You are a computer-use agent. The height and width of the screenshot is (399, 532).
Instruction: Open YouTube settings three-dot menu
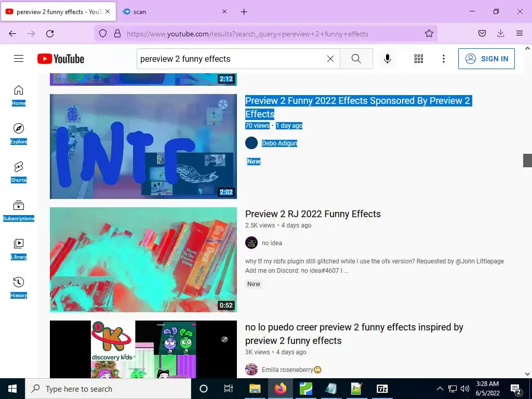444,59
